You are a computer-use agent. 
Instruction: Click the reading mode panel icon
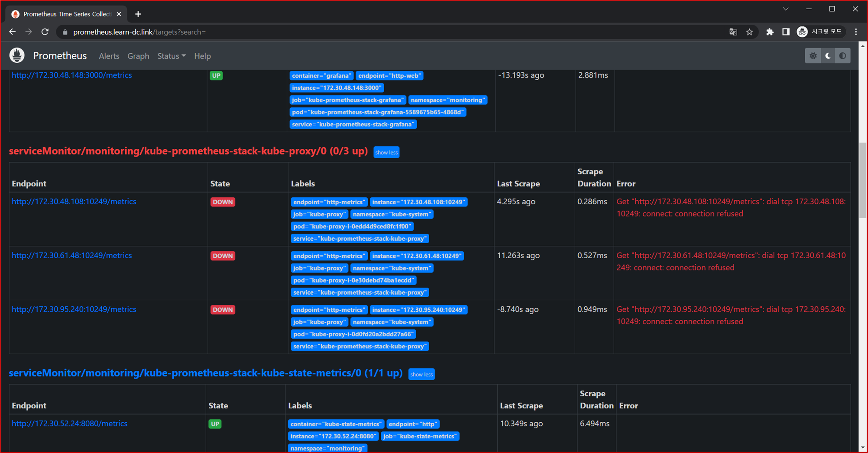point(786,32)
